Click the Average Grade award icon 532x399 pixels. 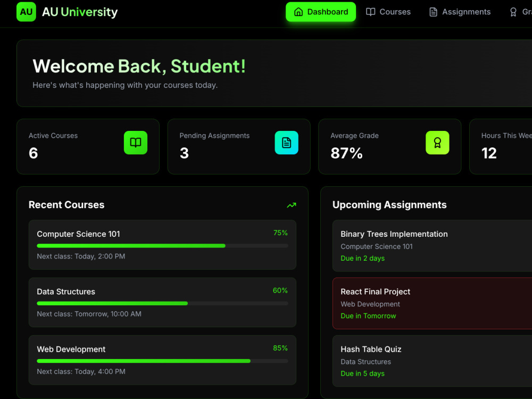pyautogui.click(x=437, y=143)
